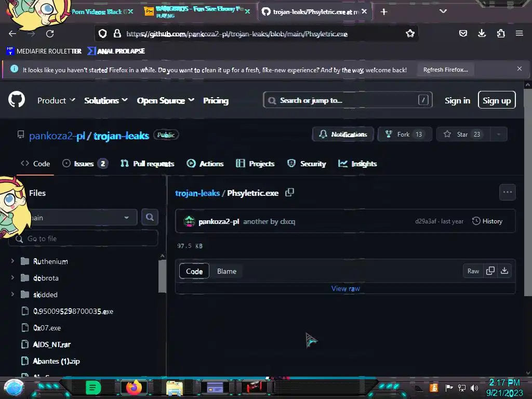
Task: Switch to Blame view
Action: [227, 271]
